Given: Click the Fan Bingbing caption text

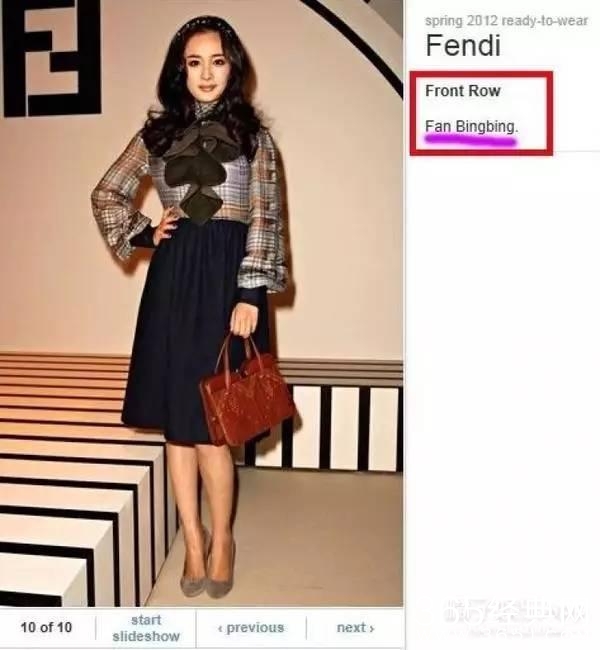Looking at the screenshot, I should click(x=471, y=126).
